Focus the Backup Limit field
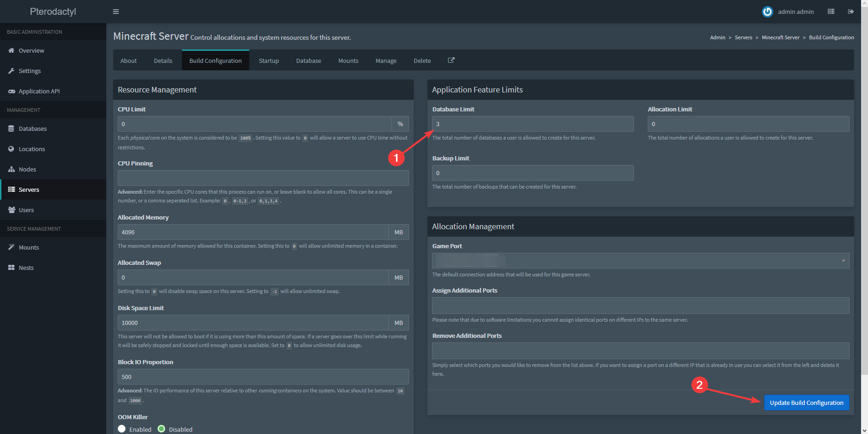This screenshot has height=434, width=868. click(x=533, y=173)
